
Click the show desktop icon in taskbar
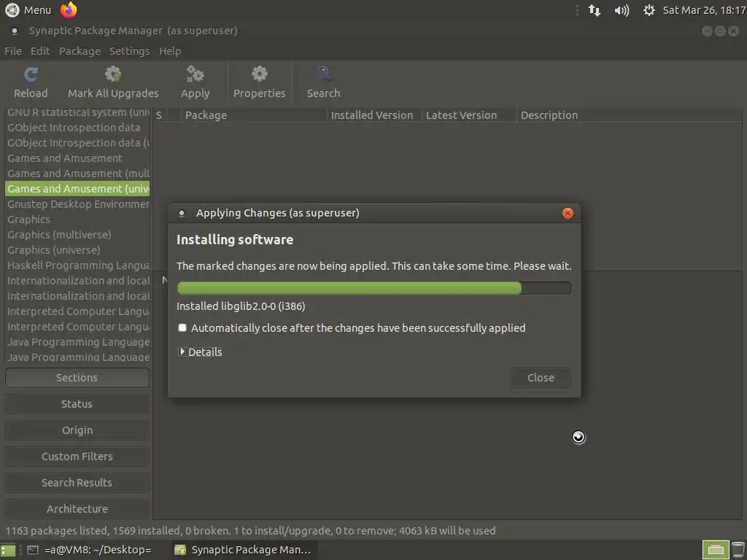[7, 550]
